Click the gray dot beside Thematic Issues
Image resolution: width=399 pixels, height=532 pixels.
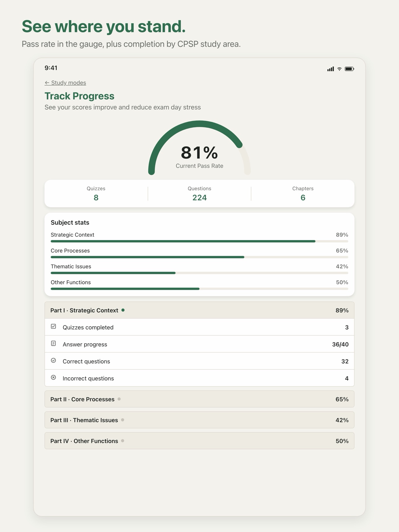[x=123, y=420]
